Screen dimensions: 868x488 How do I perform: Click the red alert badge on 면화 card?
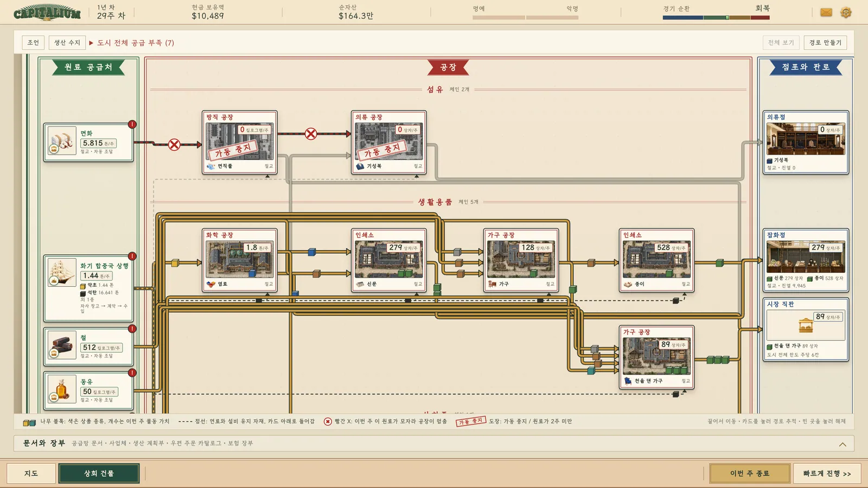coord(132,124)
